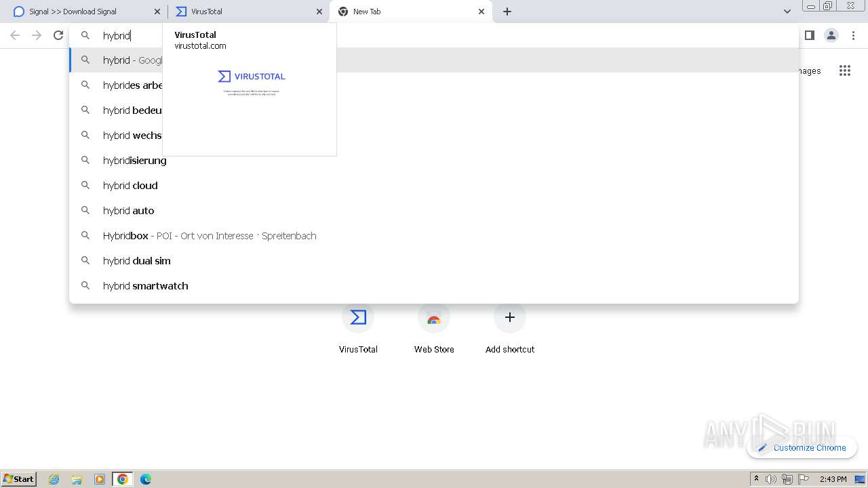Launch Internet Explorer from the taskbar
Viewport: 868px width, 488px height.
(x=54, y=479)
